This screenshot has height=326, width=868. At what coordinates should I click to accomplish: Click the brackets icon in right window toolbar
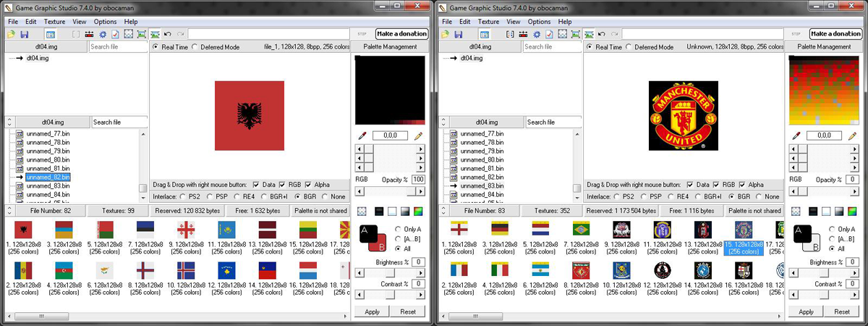(511, 34)
